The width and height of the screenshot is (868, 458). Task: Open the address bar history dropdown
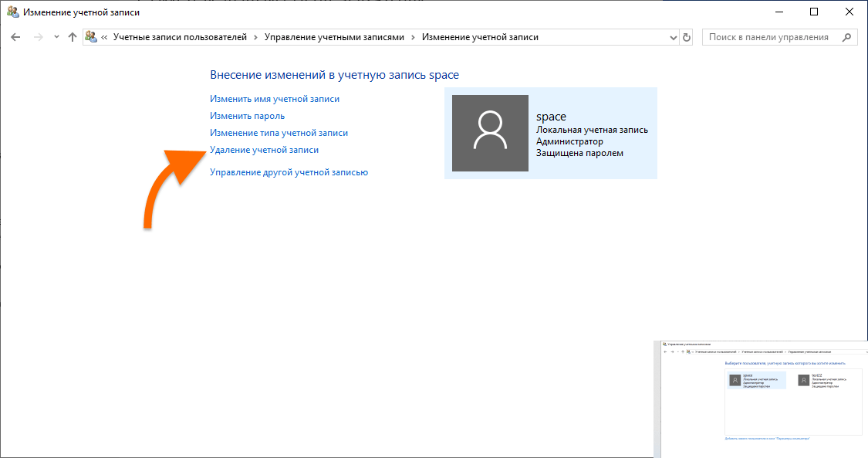pyautogui.click(x=673, y=38)
